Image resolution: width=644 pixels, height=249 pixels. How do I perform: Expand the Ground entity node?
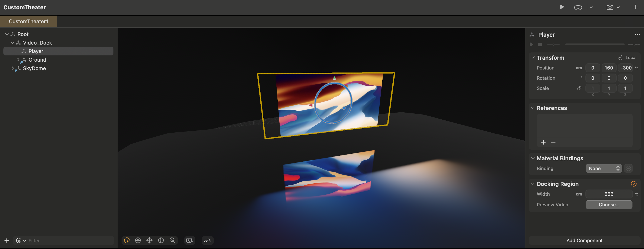pos(18,60)
